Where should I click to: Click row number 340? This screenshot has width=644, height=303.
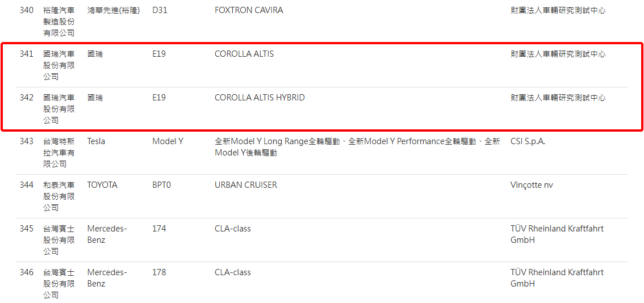(26, 10)
